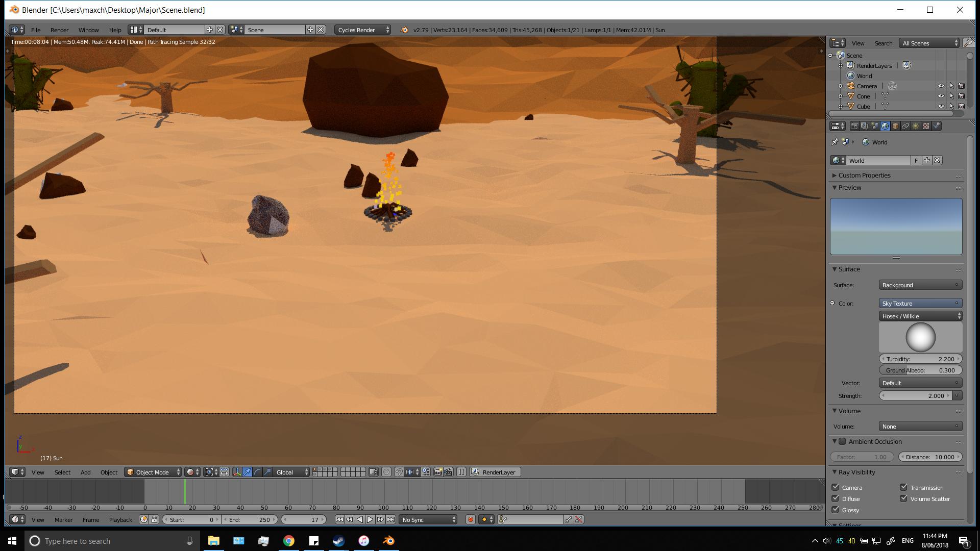The height and width of the screenshot is (551, 980).
Task: Open the Scene properties tab
Action: point(875,126)
